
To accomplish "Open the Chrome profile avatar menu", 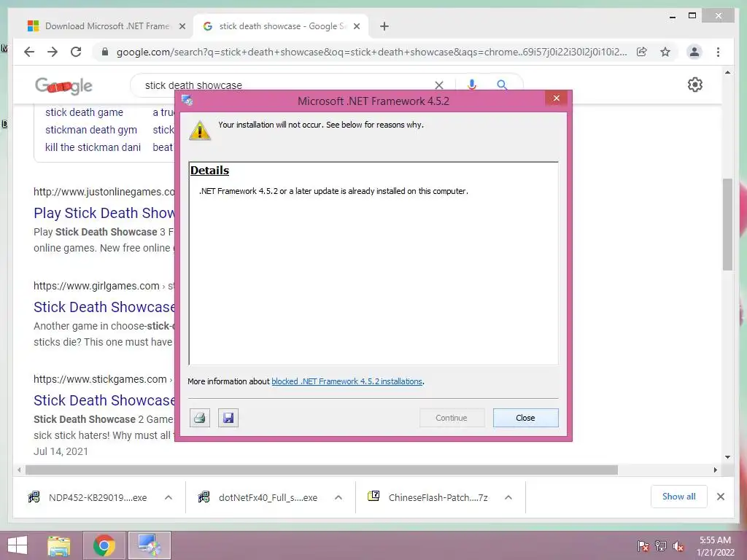I will pos(694,52).
